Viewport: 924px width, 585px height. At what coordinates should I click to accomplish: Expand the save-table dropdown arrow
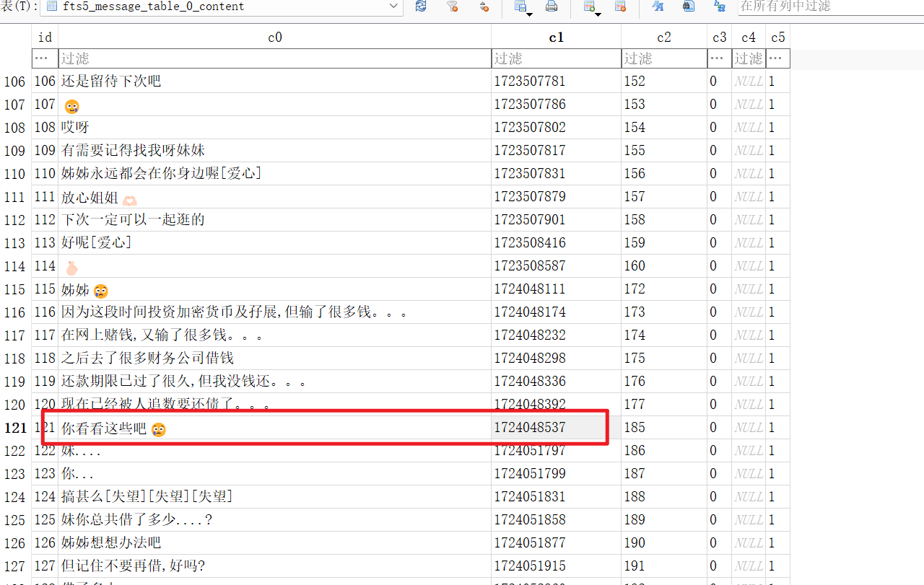[530, 13]
